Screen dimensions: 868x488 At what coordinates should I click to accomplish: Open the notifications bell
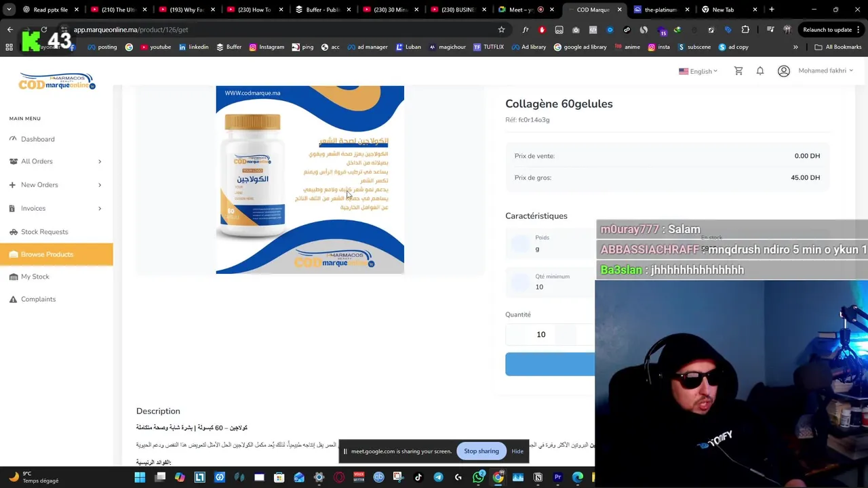(x=760, y=70)
